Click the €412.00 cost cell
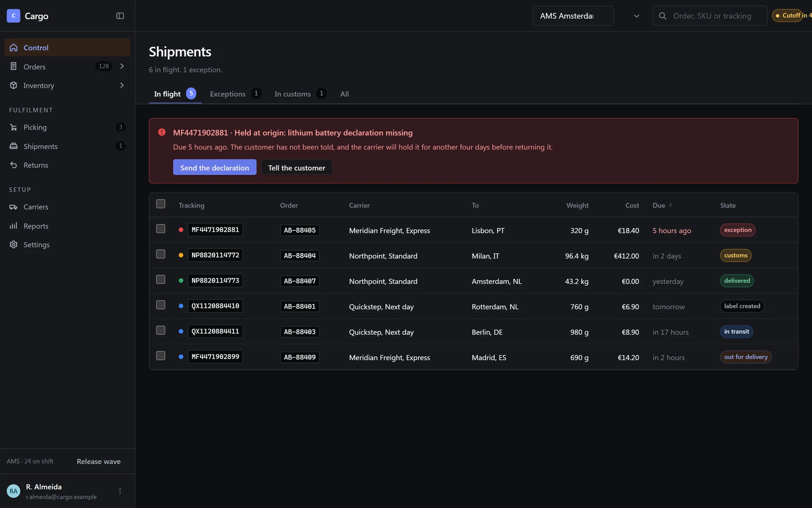812x508 pixels. tap(626, 256)
